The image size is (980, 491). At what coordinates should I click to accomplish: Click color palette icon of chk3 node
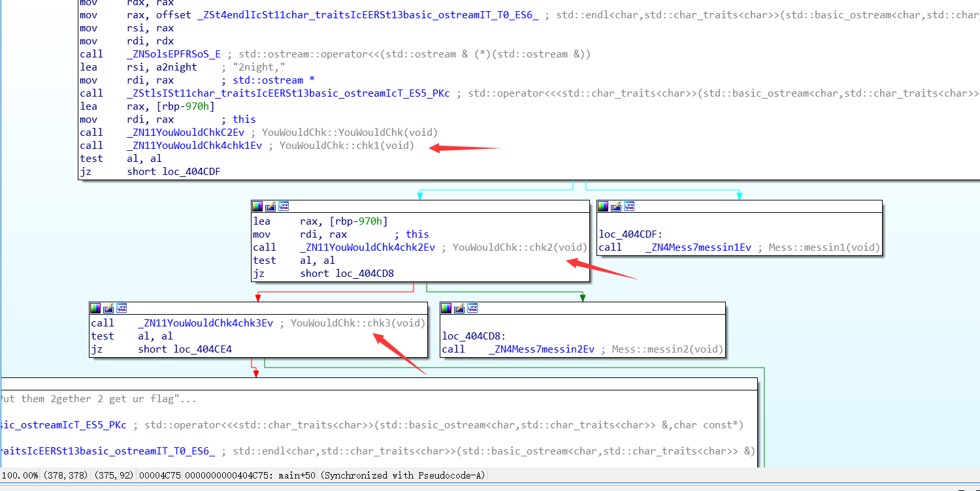point(95,308)
